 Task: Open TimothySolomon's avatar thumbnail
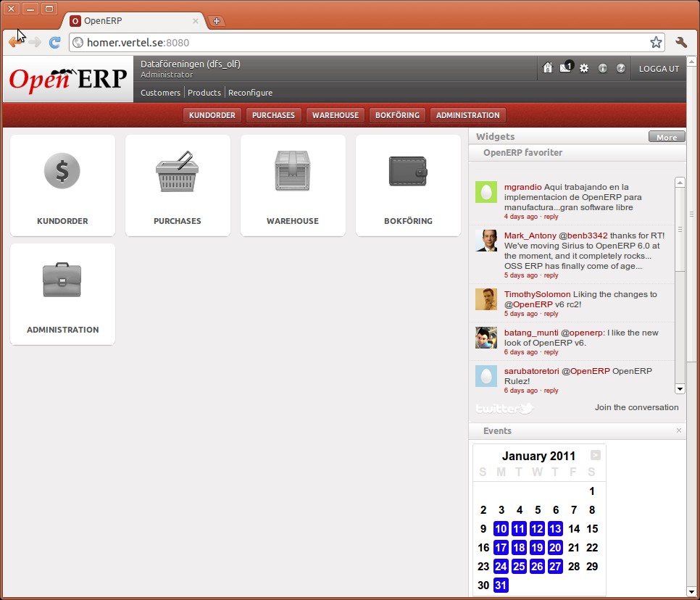click(486, 299)
